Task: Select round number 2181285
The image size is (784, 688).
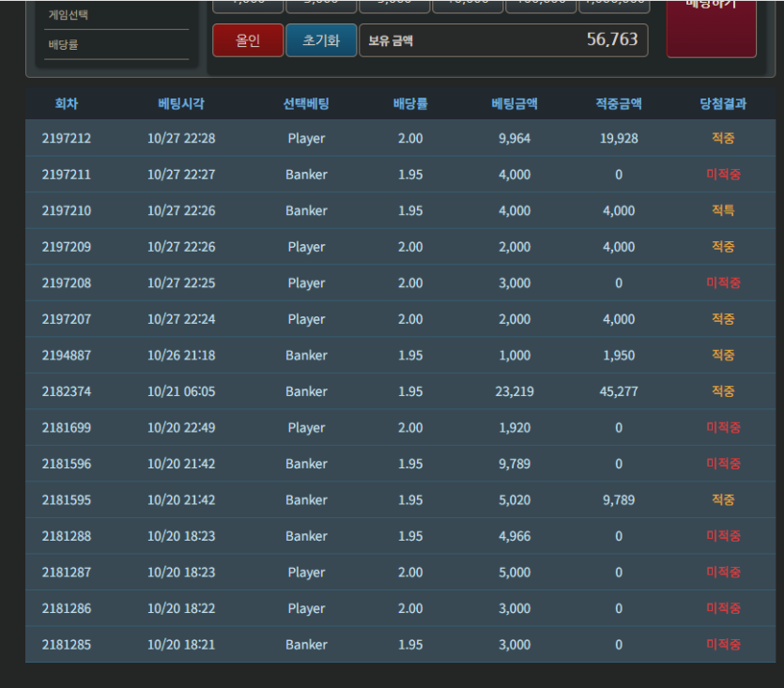Action: (67, 645)
